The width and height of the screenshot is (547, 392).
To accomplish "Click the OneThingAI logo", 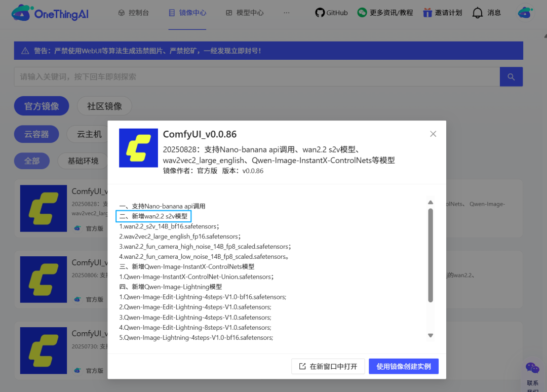I will [49, 14].
